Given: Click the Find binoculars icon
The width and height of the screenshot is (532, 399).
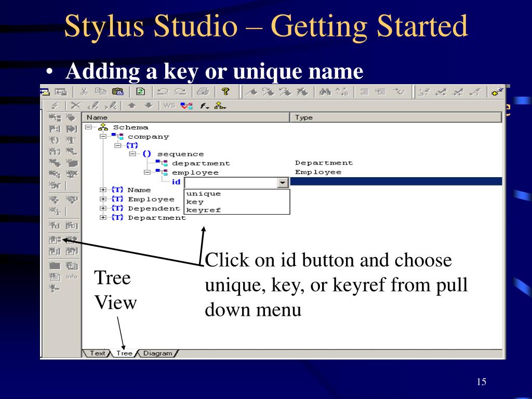Looking at the screenshot, I should [325, 91].
